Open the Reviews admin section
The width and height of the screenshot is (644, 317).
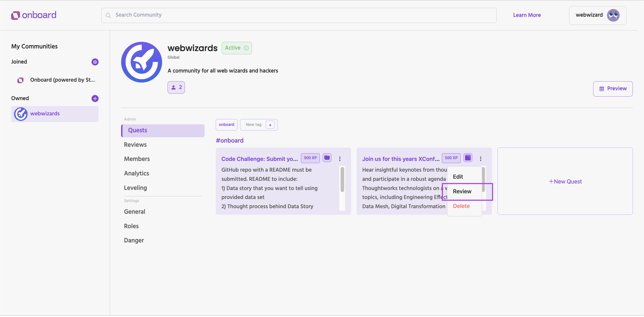[x=135, y=145]
